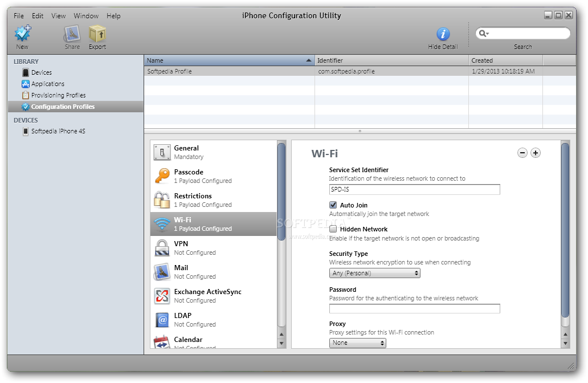This screenshot has width=588, height=383.
Task: Open the Proxy None dropdown
Action: (x=358, y=343)
